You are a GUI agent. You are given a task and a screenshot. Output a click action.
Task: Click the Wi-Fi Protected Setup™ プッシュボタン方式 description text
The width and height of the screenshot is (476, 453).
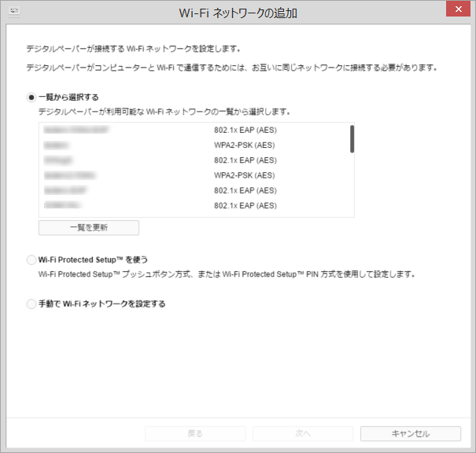[x=226, y=275]
